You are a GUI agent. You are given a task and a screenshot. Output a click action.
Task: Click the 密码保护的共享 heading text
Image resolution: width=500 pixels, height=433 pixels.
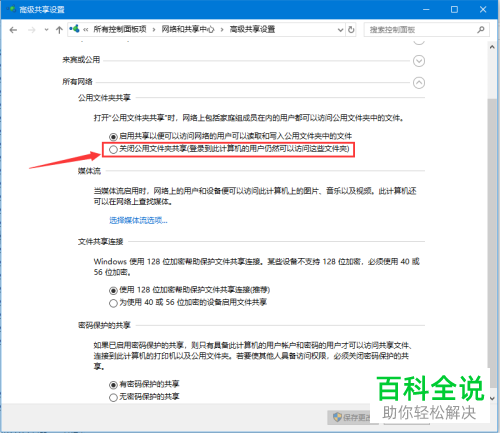[104, 325]
